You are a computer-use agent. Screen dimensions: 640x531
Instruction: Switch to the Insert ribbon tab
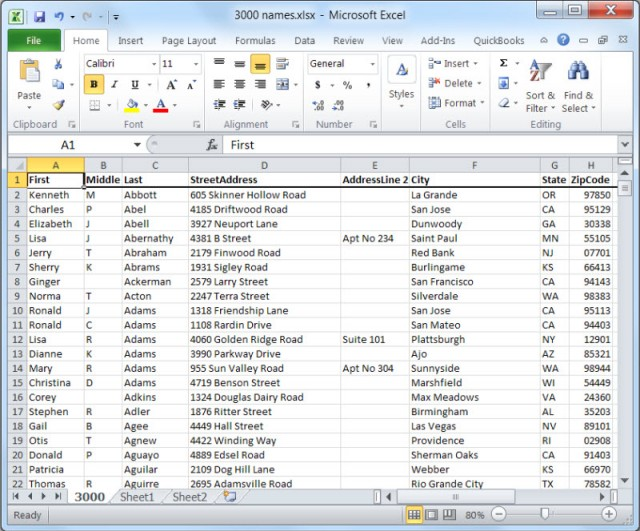pyautogui.click(x=131, y=40)
